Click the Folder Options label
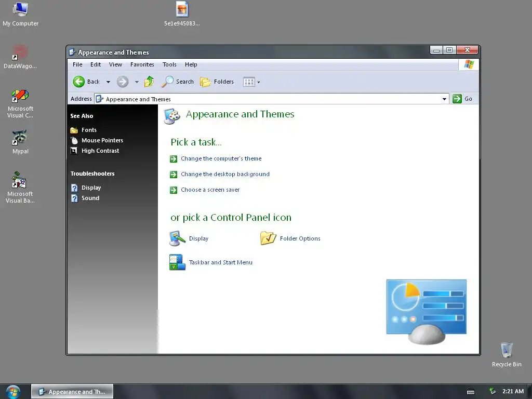This screenshot has width=532, height=399. 300,238
